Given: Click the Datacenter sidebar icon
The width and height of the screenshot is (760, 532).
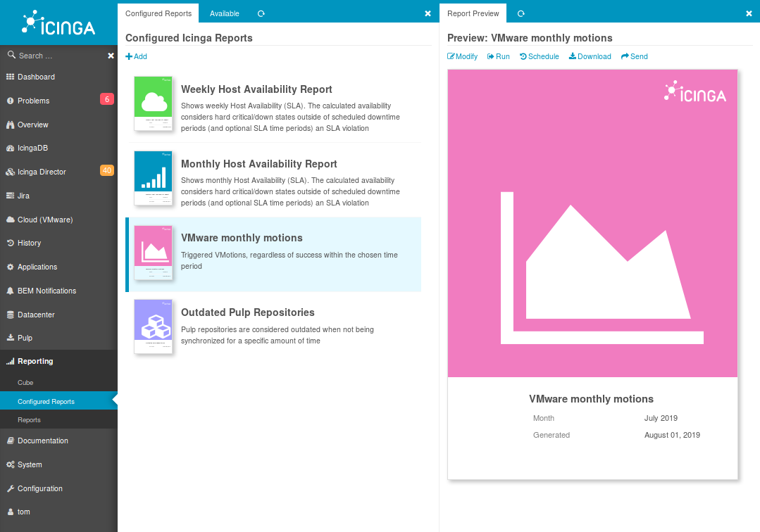Looking at the screenshot, I should tap(11, 315).
